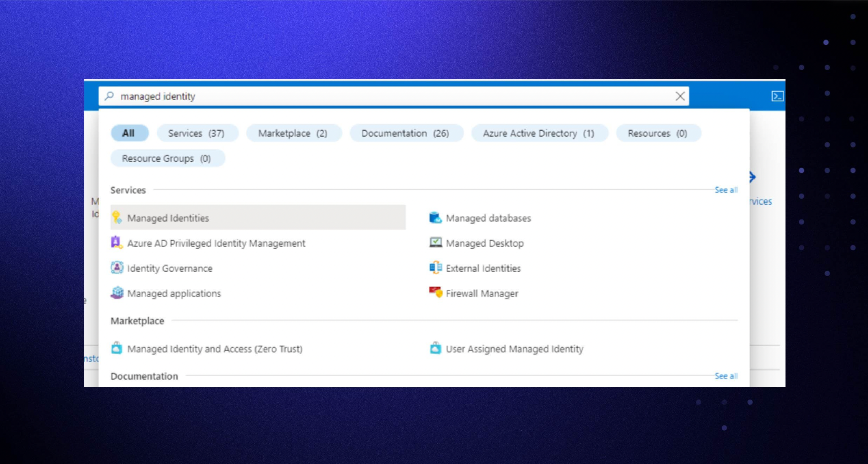This screenshot has height=464, width=868.
Task: Open Managed databases service
Action: click(x=488, y=218)
